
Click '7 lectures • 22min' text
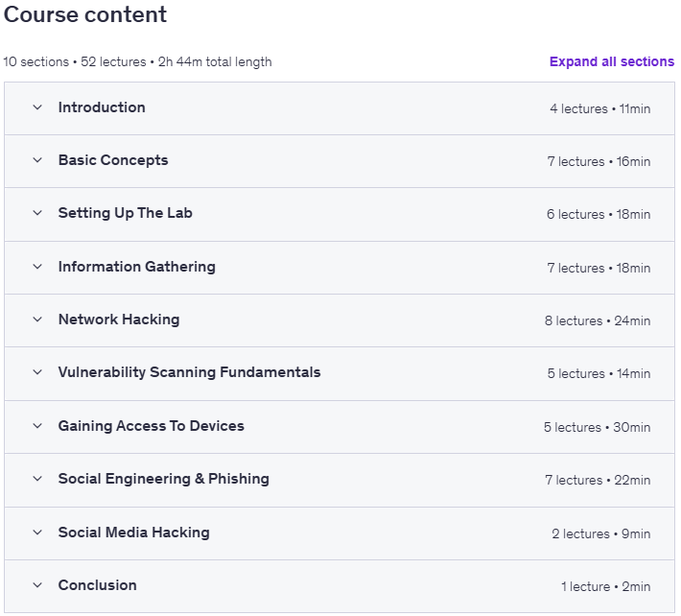(598, 481)
